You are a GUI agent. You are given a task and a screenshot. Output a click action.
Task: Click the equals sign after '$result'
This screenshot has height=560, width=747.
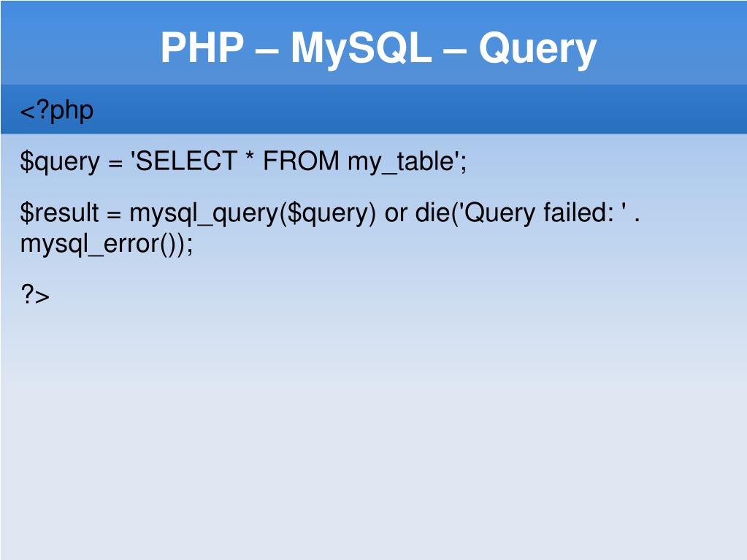coord(113,214)
